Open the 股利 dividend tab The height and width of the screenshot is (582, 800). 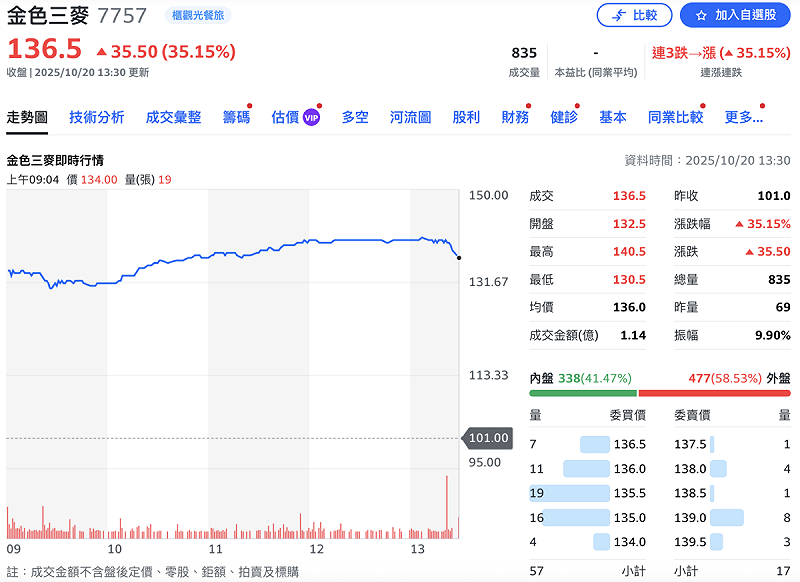pos(466,117)
